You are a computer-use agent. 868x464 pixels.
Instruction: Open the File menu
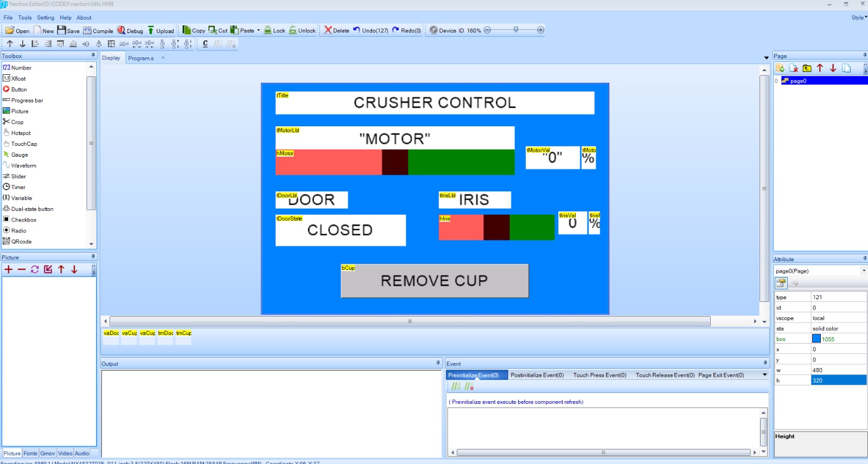[x=8, y=17]
